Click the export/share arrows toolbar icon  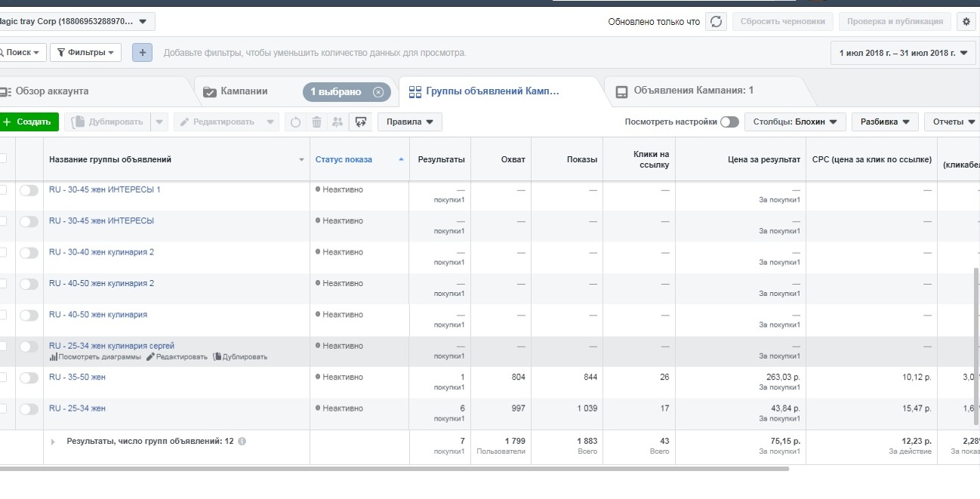pos(360,122)
